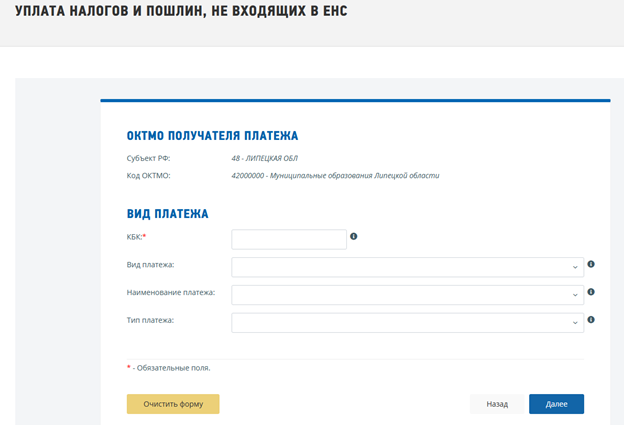The image size is (624, 425).
Task: Click the Далее button
Action: click(x=556, y=404)
